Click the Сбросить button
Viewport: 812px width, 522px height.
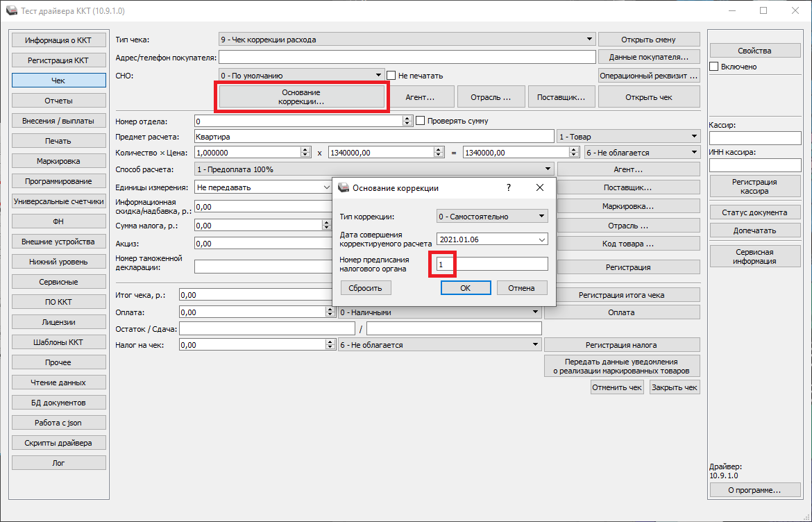[x=366, y=288]
